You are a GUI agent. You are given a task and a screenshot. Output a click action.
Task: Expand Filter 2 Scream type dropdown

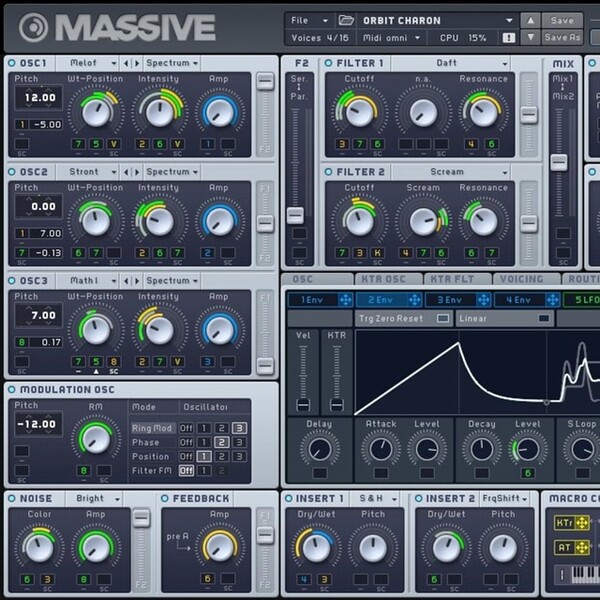click(x=451, y=172)
